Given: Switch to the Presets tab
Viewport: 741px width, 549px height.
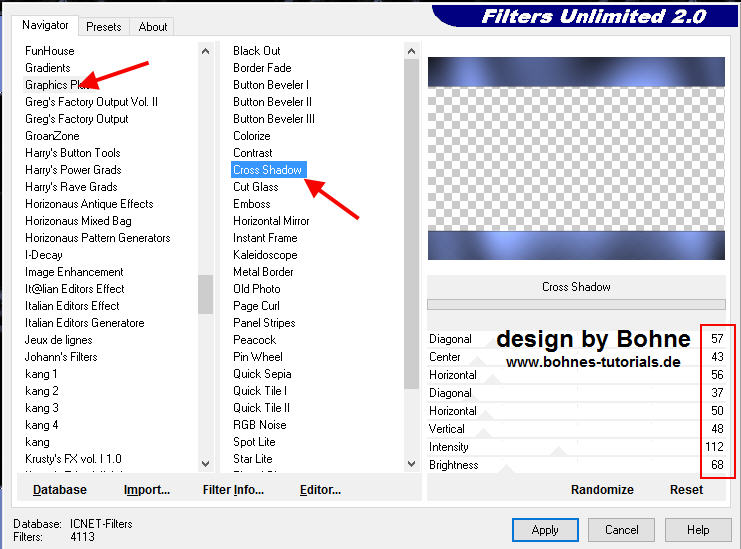Looking at the screenshot, I should [x=103, y=27].
